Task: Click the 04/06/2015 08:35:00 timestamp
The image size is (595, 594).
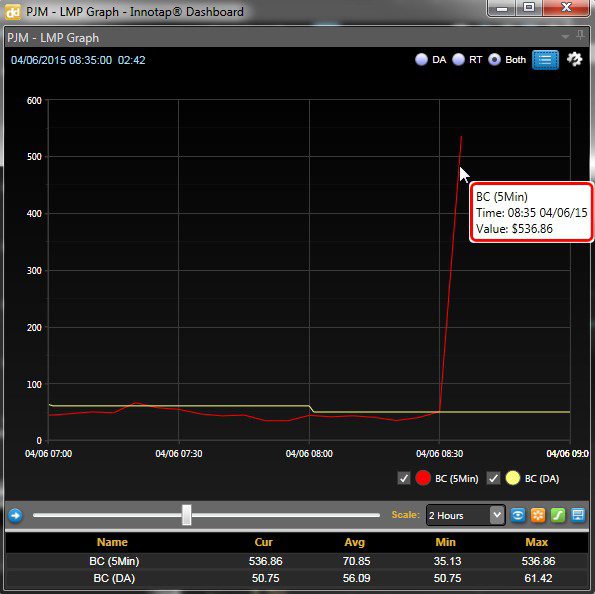Action: click(61, 60)
